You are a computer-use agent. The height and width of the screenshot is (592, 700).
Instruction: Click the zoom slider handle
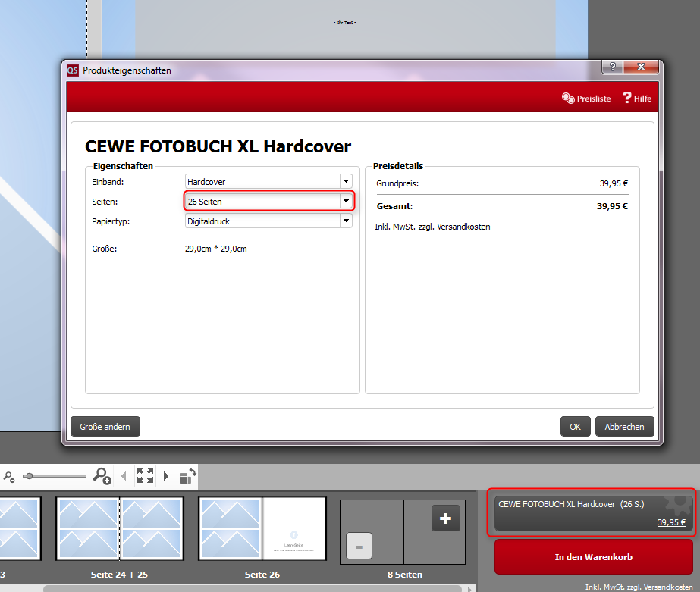coord(29,476)
